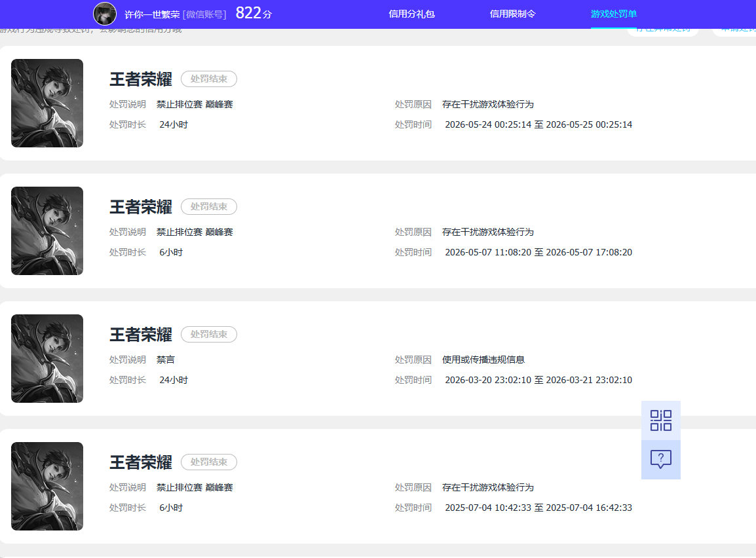The width and height of the screenshot is (756, 558).
Task: Click 24小时 duration in 2026-05-24 card
Action: pyautogui.click(x=174, y=125)
